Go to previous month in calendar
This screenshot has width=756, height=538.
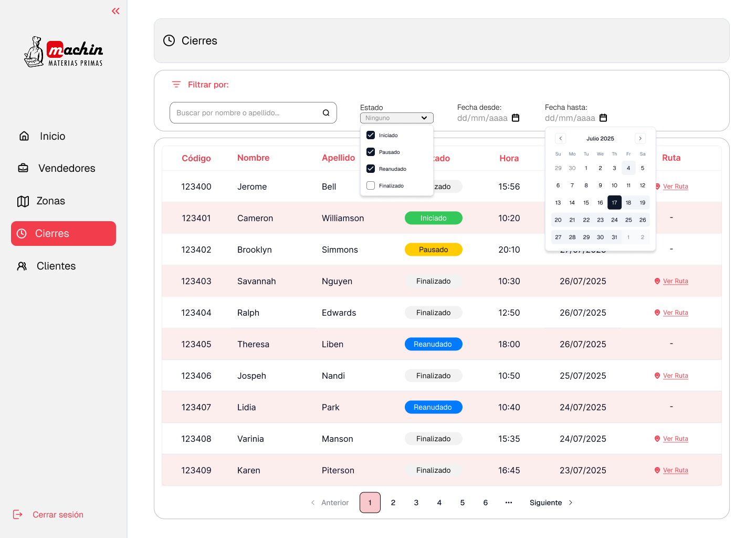(x=561, y=139)
